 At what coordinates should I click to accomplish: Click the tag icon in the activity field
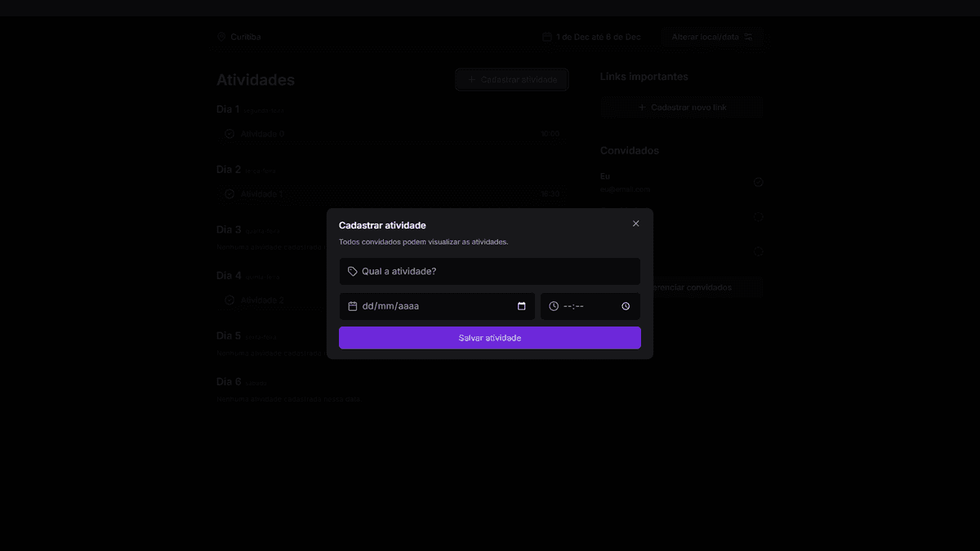click(352, 271)
